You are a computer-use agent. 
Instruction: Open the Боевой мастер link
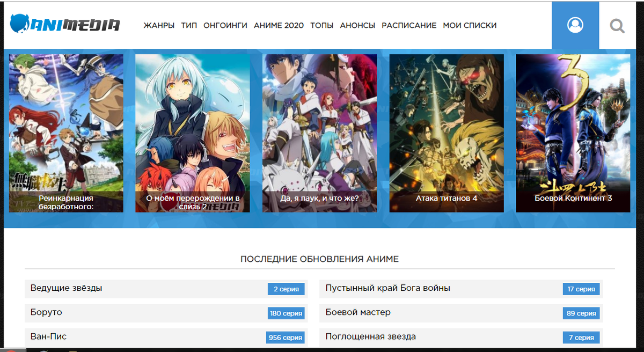coord(357,313)
